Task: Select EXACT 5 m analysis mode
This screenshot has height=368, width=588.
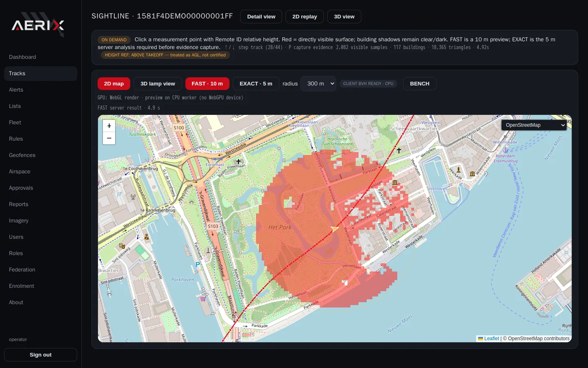Action: (256, 83)
